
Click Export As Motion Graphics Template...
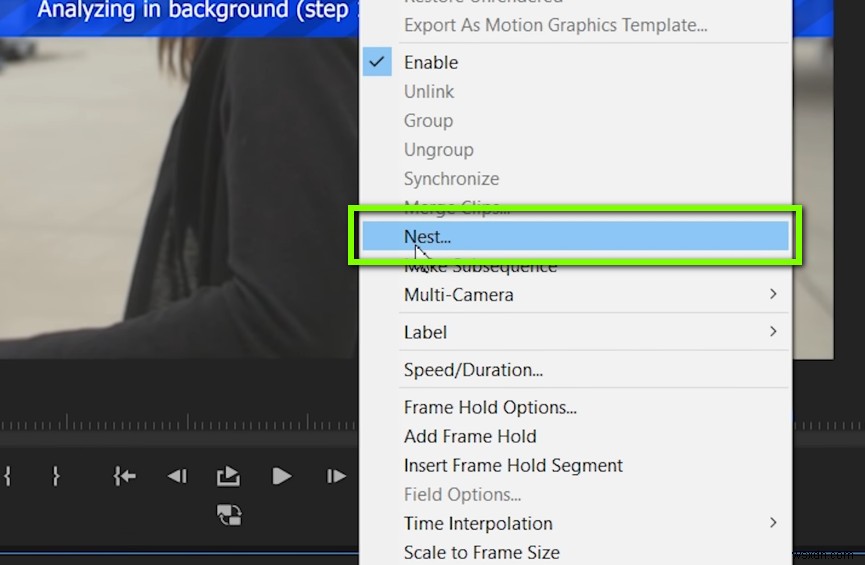575,25
